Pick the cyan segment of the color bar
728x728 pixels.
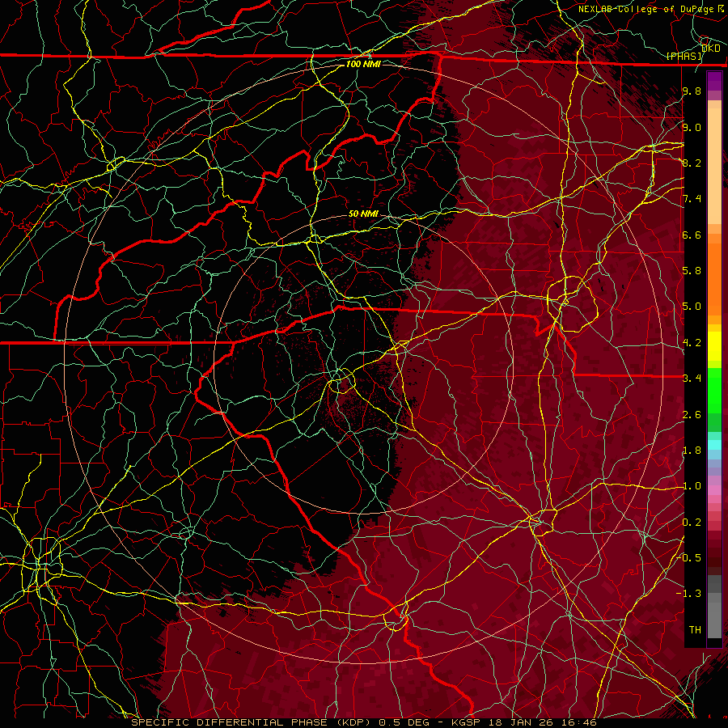coord(714,445)
